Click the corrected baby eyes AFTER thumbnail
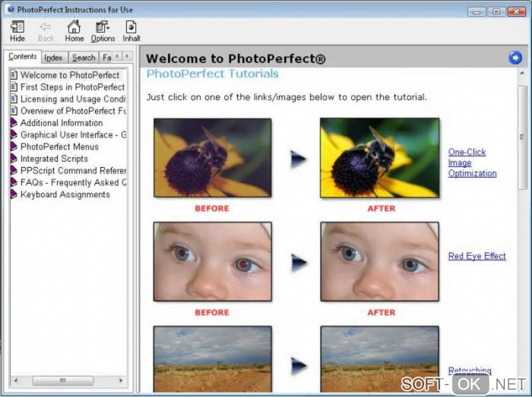The image size is (532, 397). click(x=380, y=262)
